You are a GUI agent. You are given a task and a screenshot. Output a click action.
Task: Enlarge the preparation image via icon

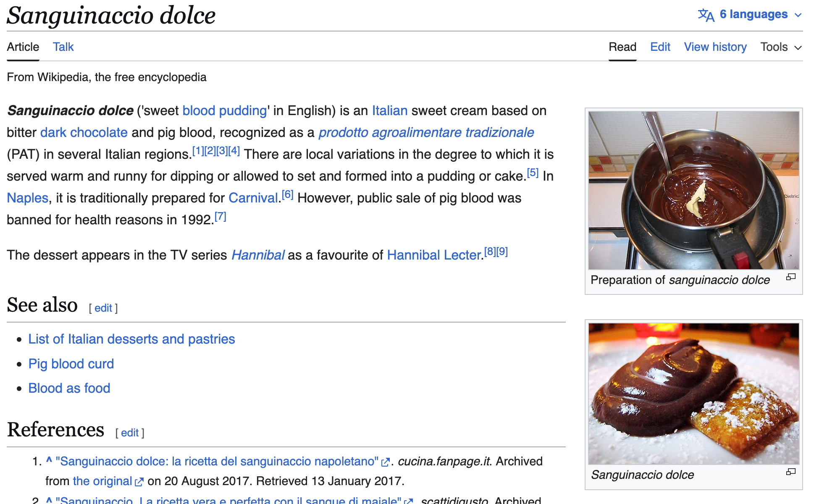click(790, 277)
